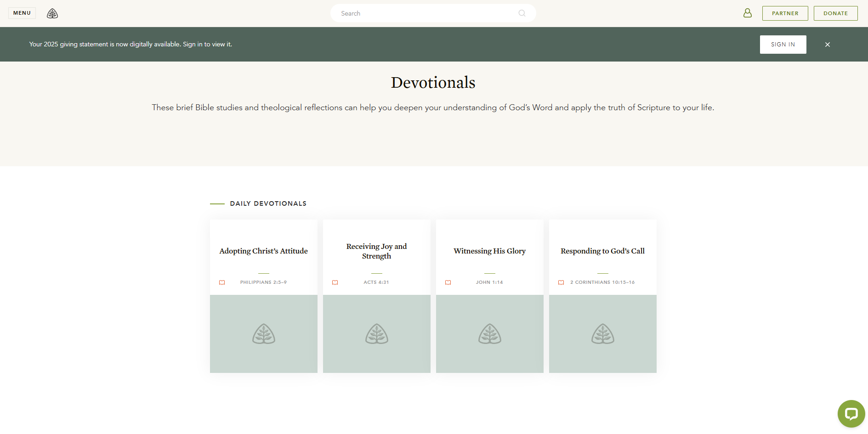Open 'Responding to God's Call' devotional

point(602,251)
